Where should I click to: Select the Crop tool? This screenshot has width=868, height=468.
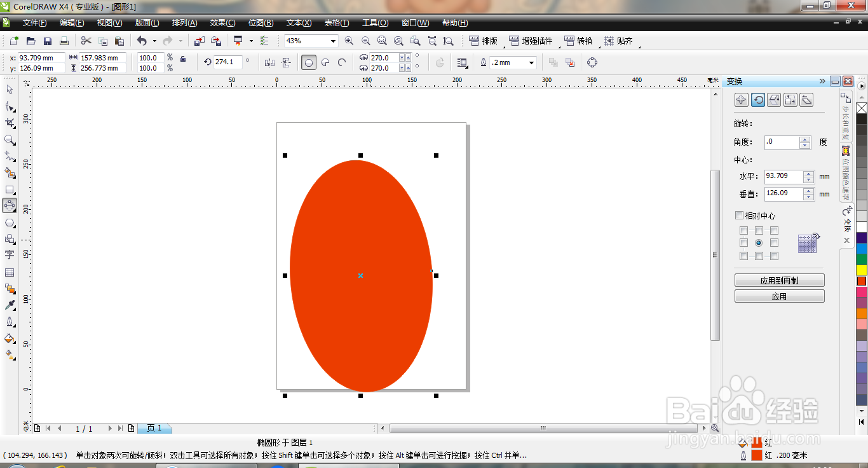pyautogui.click(x=10, y=123)
